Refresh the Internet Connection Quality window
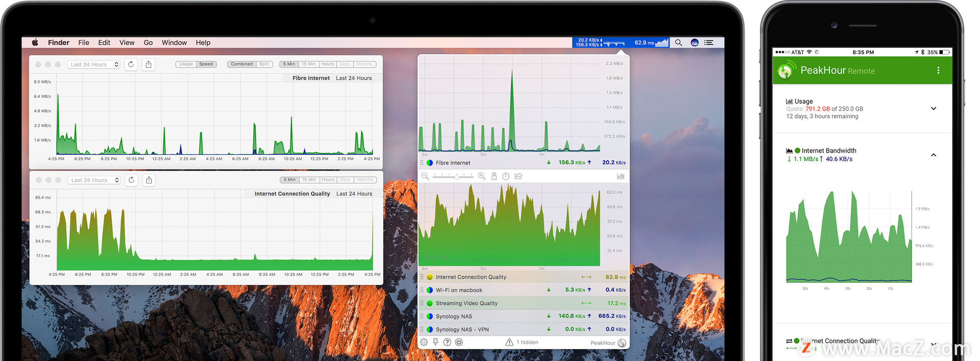Screen dimensions: 980x361 click(x=132, y=180)
